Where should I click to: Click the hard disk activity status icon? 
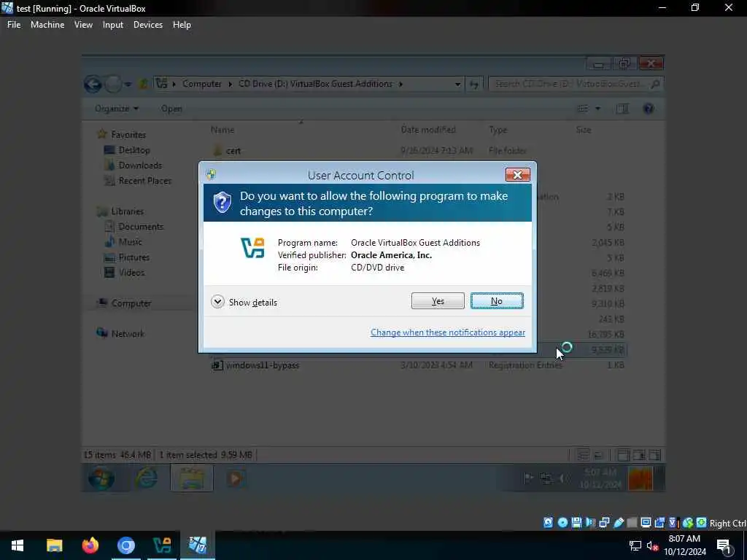(549, 522)
